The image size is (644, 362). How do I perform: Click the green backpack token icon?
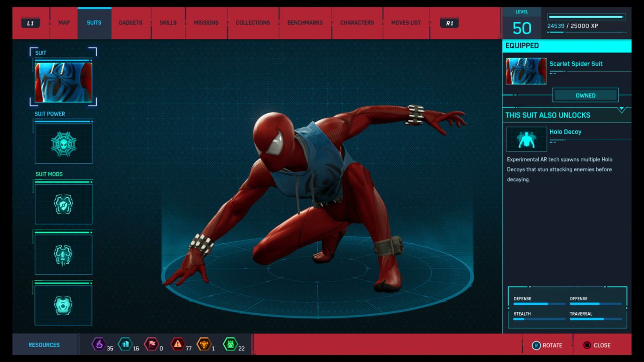(x=230, y=344)
